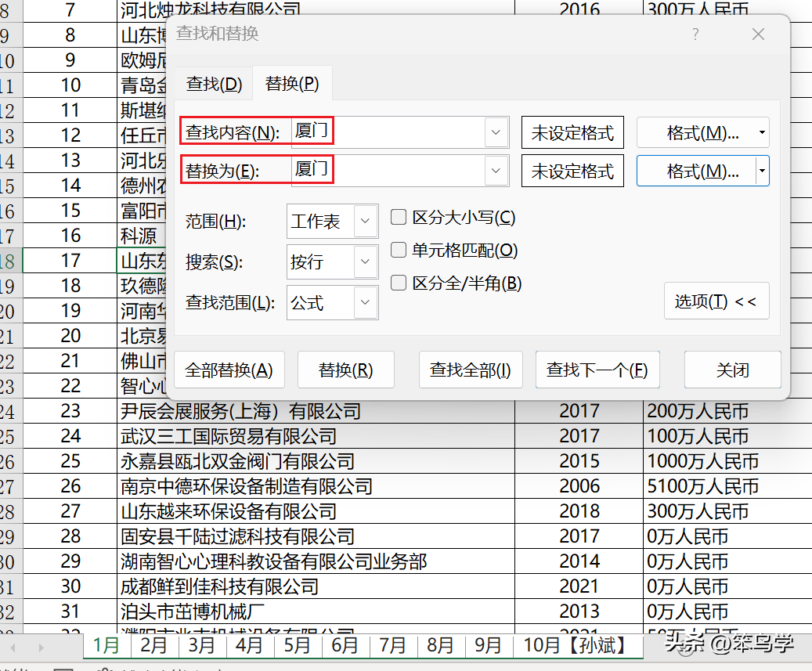Open 格式(M) button for find content
This screenshot has width=812, height=671.
point(696,133)
